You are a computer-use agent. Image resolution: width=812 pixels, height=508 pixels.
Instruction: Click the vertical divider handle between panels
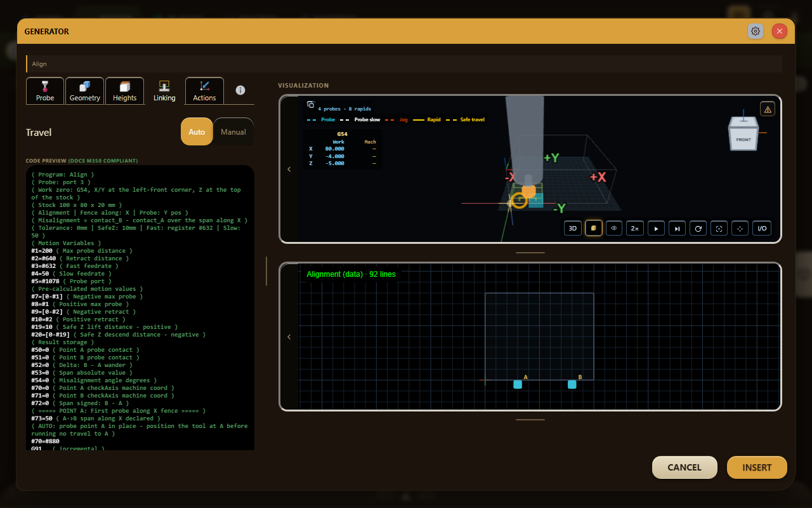click(x=266, y=271)
